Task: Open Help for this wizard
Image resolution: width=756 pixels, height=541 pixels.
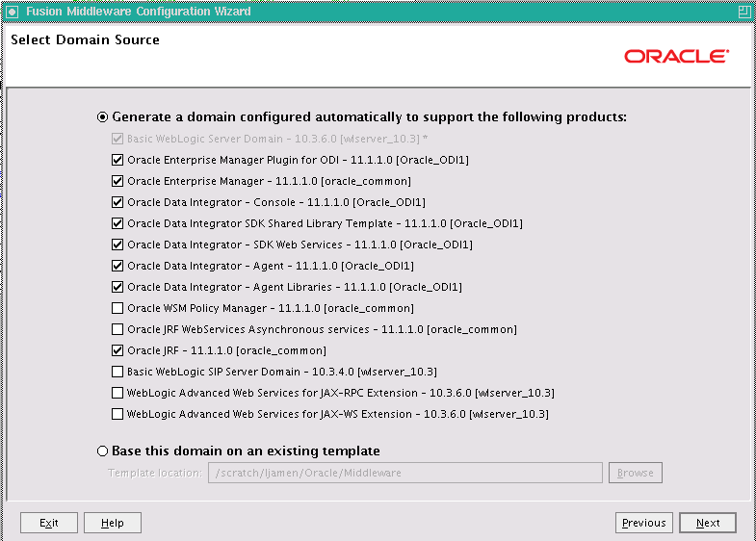Action: 113,523
